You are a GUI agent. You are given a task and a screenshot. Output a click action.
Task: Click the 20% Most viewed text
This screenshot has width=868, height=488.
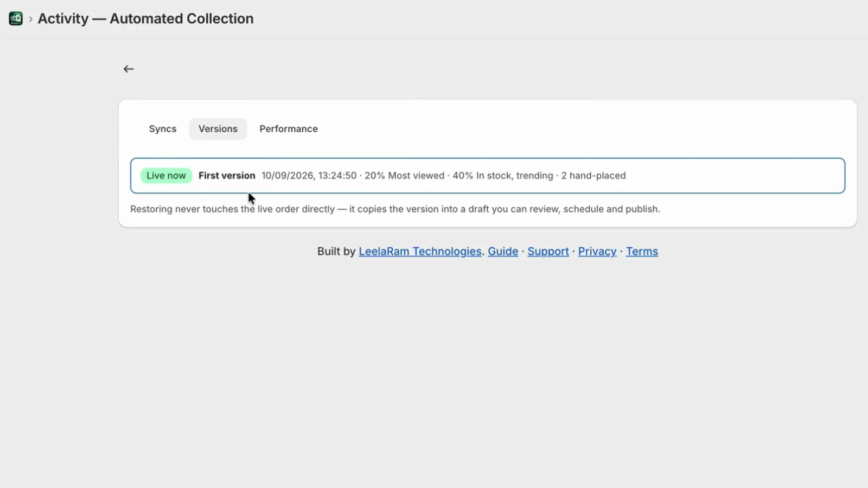point(404,176)
